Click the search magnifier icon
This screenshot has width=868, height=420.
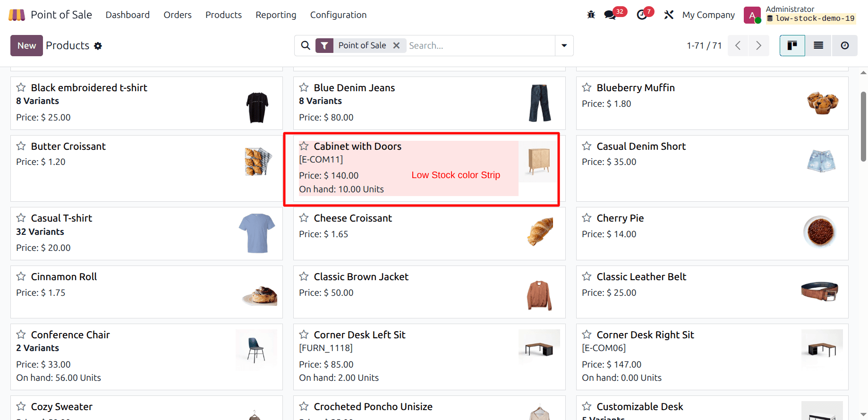pyautogui.click(x=306, y=45)
